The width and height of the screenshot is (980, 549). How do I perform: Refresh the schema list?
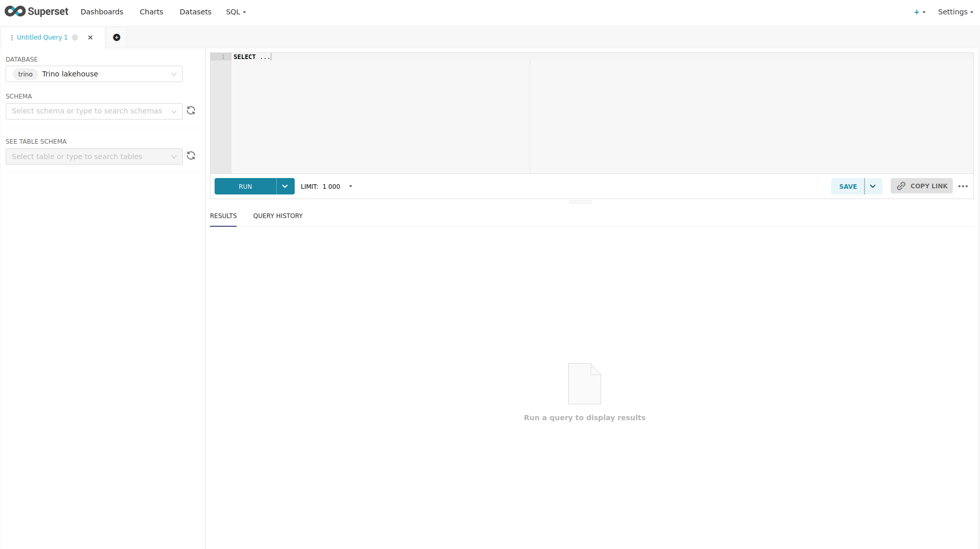(x=191, y=111)
